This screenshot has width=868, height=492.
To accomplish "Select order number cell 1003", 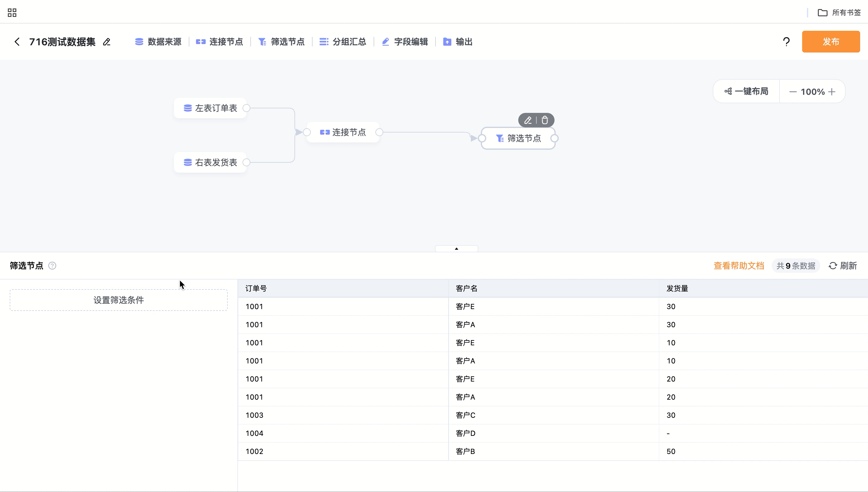I will coord(343,415).
